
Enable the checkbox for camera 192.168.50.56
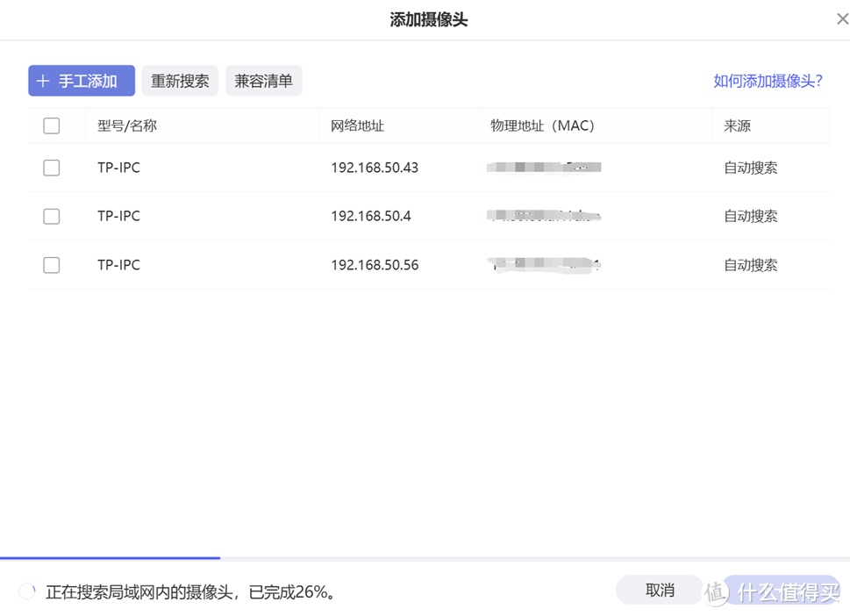[x=50, y=265]
